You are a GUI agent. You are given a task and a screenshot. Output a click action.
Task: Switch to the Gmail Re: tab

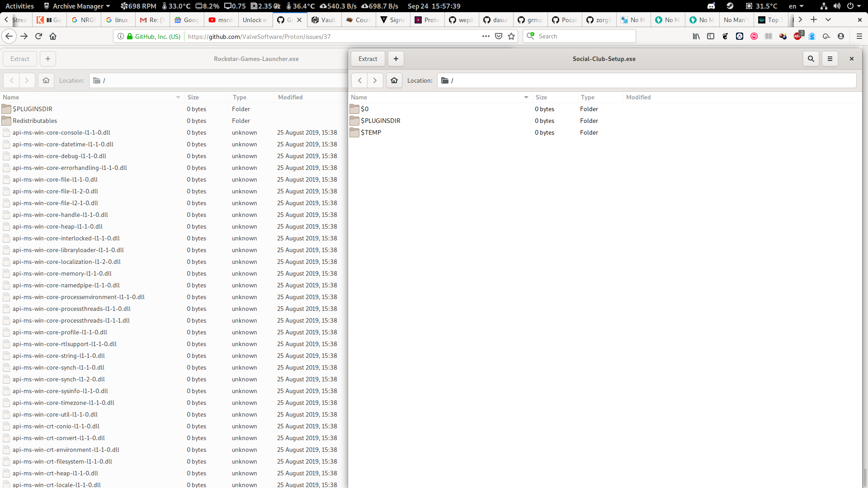tap(152, 20)
